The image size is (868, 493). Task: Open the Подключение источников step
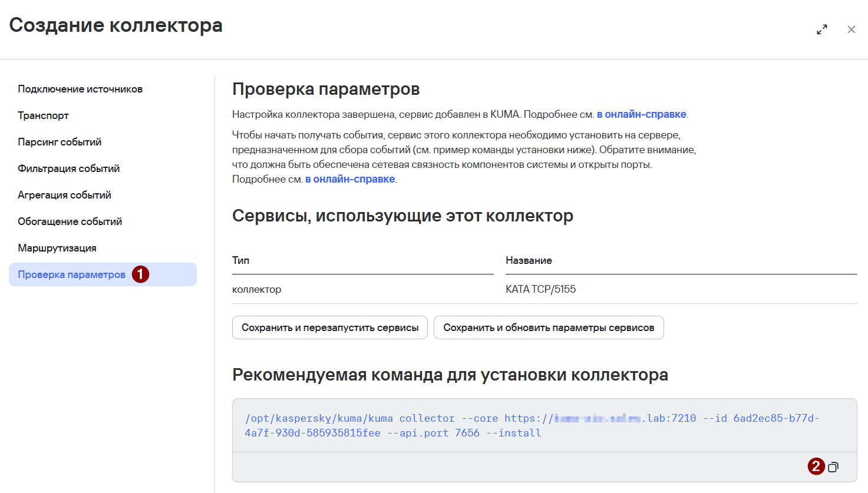[x=80, y=89]
